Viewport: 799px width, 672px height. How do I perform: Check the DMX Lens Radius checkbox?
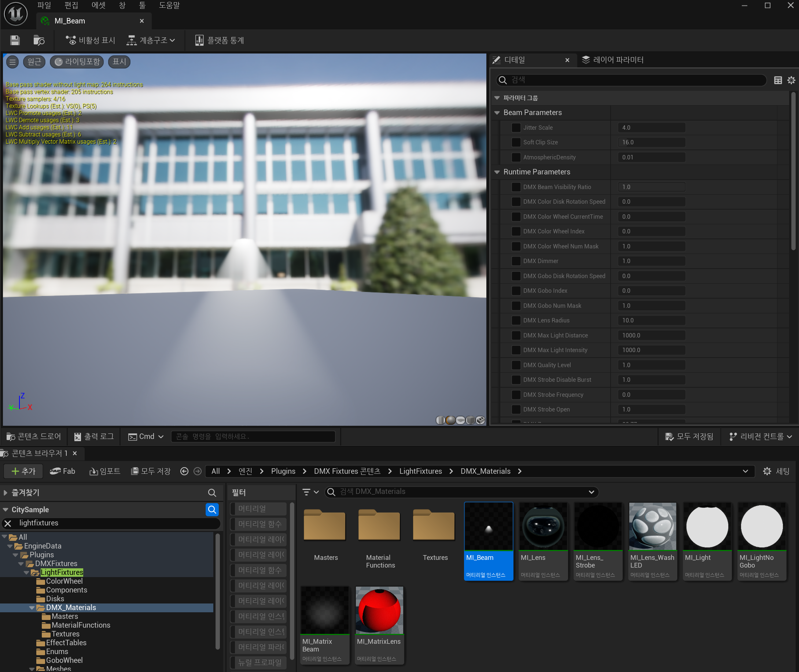[x=516, y=320]
